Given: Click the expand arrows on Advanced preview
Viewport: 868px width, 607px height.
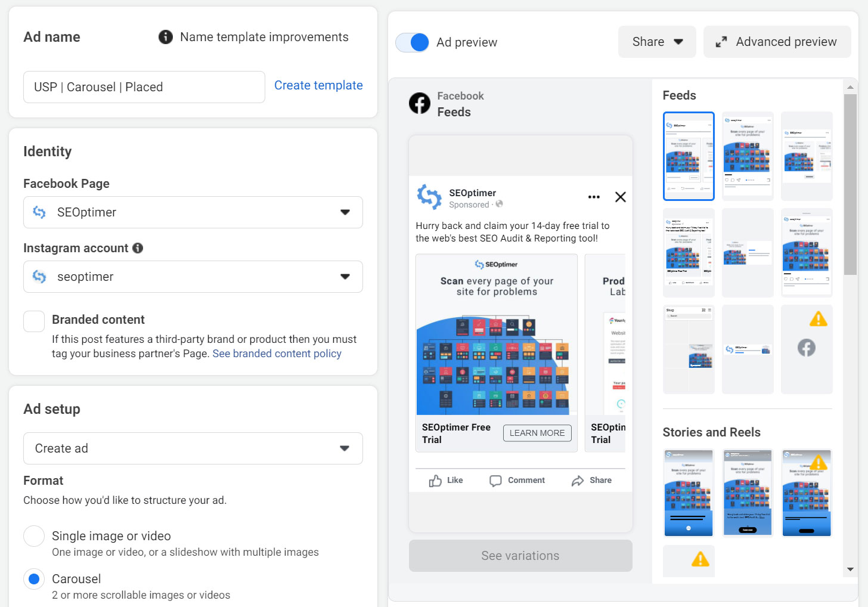Looking at the screenshot, I should pyautogui.click(x=721, y=42).
